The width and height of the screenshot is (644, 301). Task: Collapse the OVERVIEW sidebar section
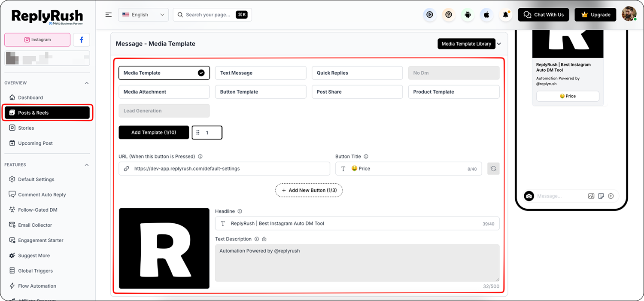click(x=87, y=83)
